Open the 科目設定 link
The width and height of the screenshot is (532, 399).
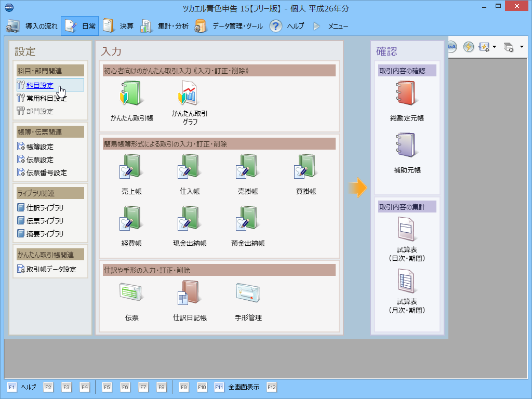coord(39,85)
